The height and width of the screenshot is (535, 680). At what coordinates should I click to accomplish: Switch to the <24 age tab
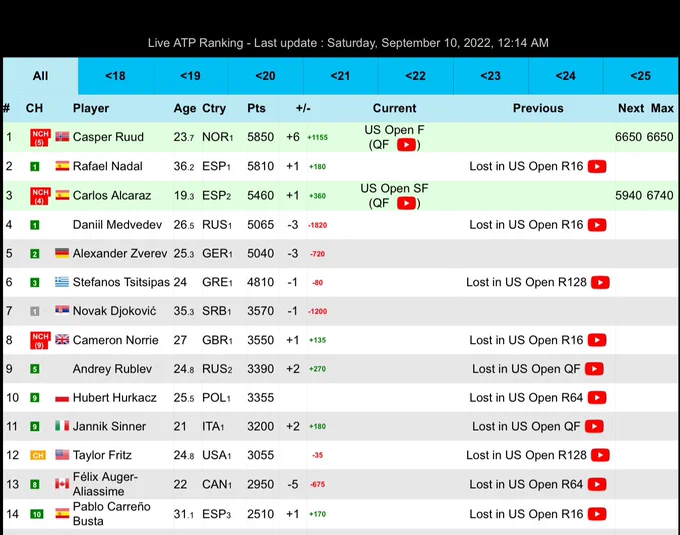pos(566,76)
